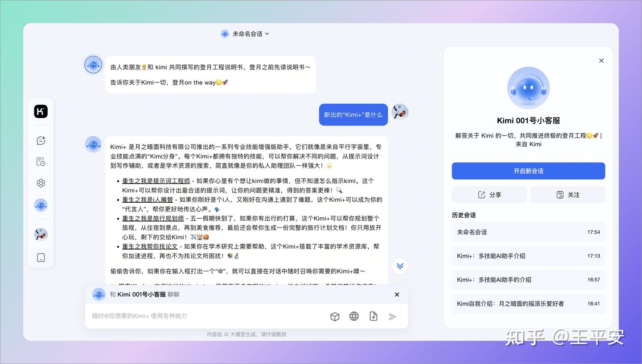
Task: Click the 分享 share button
Action: pyautogui.click(x=489, y=195)
